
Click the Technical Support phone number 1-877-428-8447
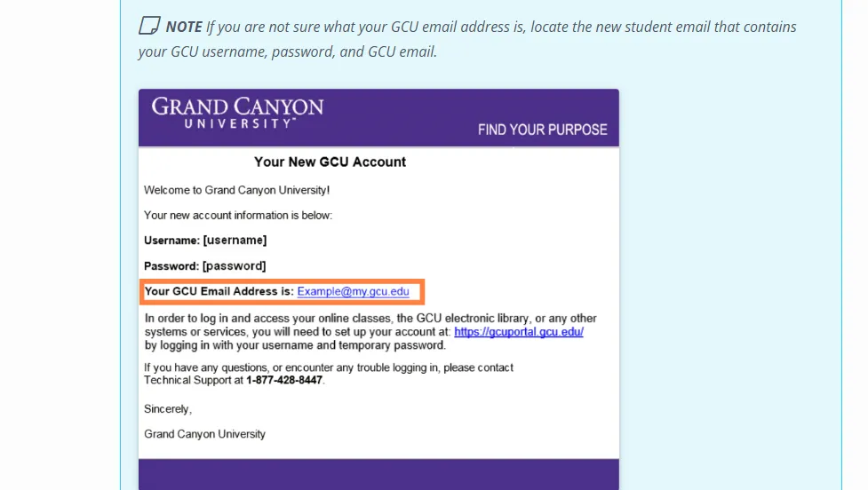[x=284, y=381]
